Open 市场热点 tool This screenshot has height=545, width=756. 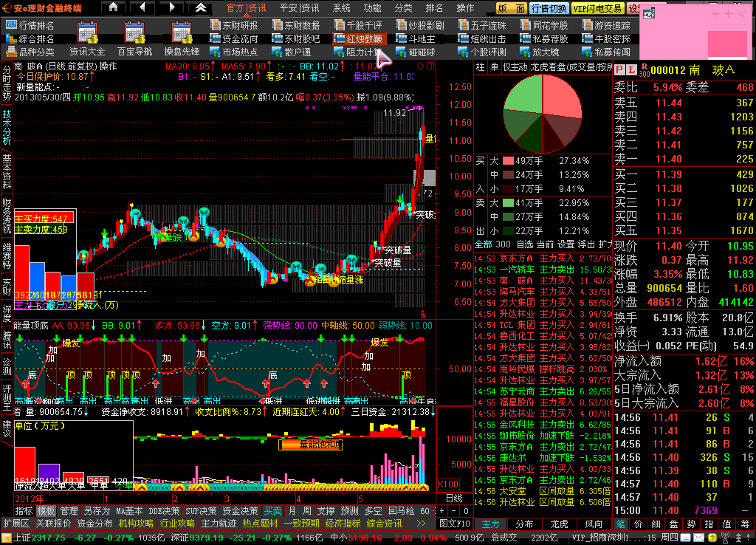coord(234,52)
